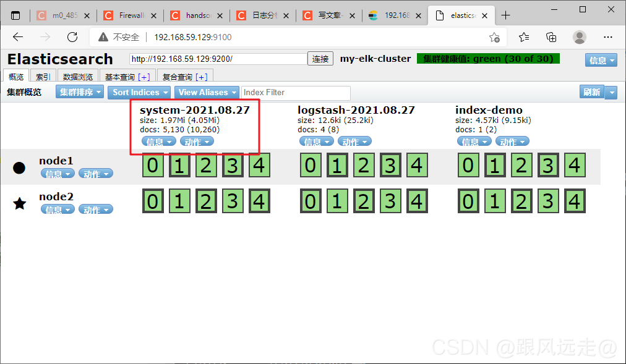626x364 pixels.
Task: Open the Sort Indices dropdown
Action: click(x=139, y=92)
